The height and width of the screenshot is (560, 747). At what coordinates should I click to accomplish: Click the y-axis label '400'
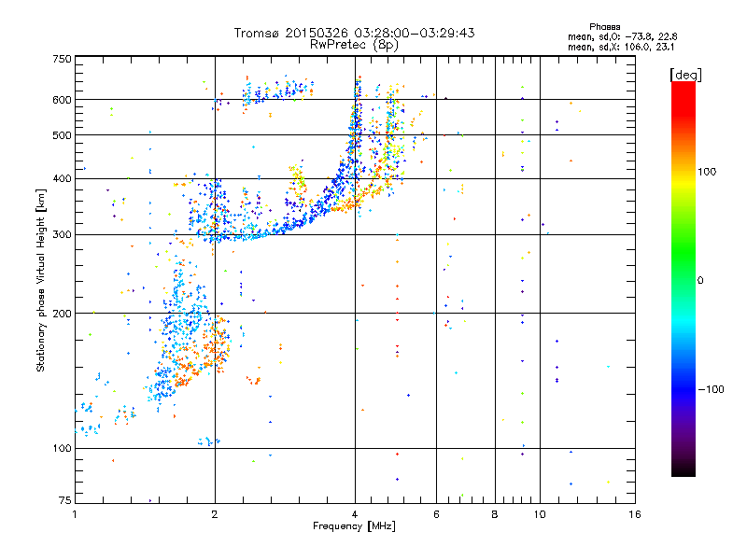coord(62,178)
